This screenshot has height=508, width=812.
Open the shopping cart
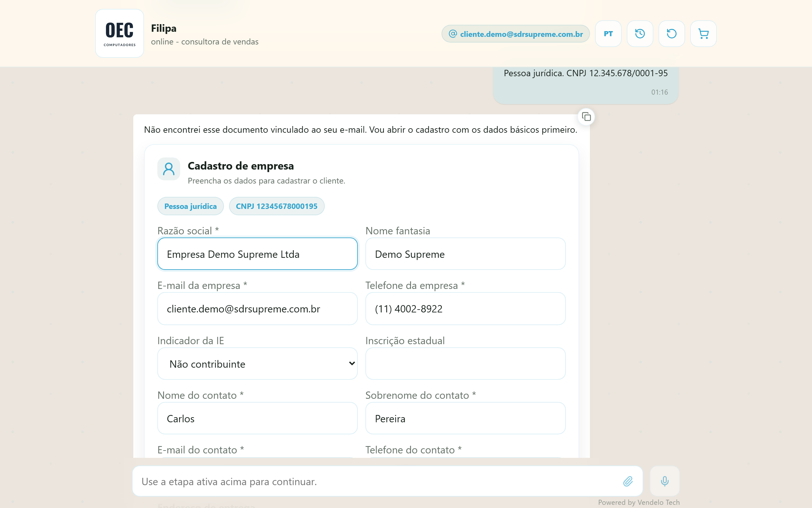click(x=703, y=34)
